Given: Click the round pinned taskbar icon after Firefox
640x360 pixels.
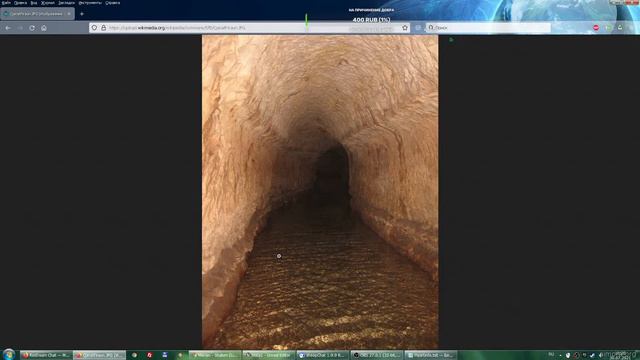Looking at the screenshot, I should coord(134,355).
